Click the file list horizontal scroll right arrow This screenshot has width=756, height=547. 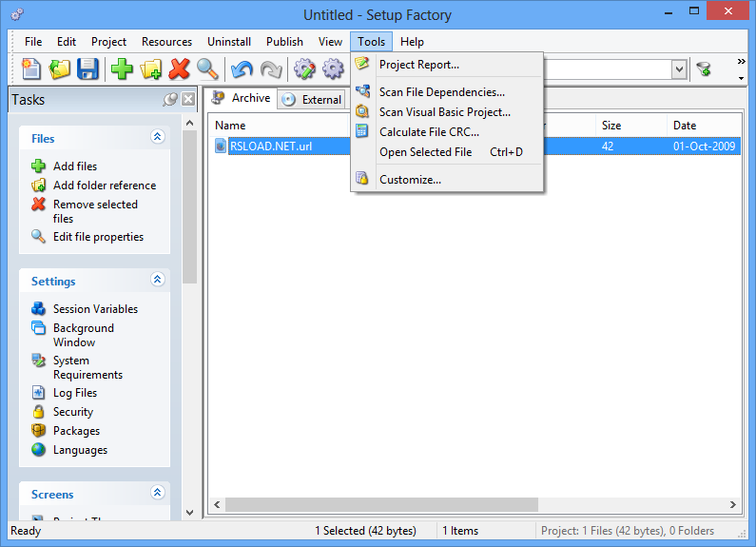(733, 504)
